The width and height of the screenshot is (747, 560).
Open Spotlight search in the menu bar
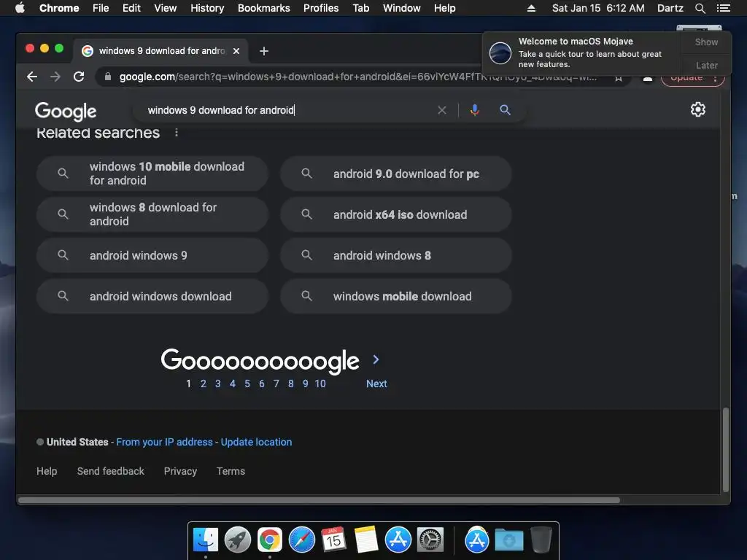click(x=700, y=8)
